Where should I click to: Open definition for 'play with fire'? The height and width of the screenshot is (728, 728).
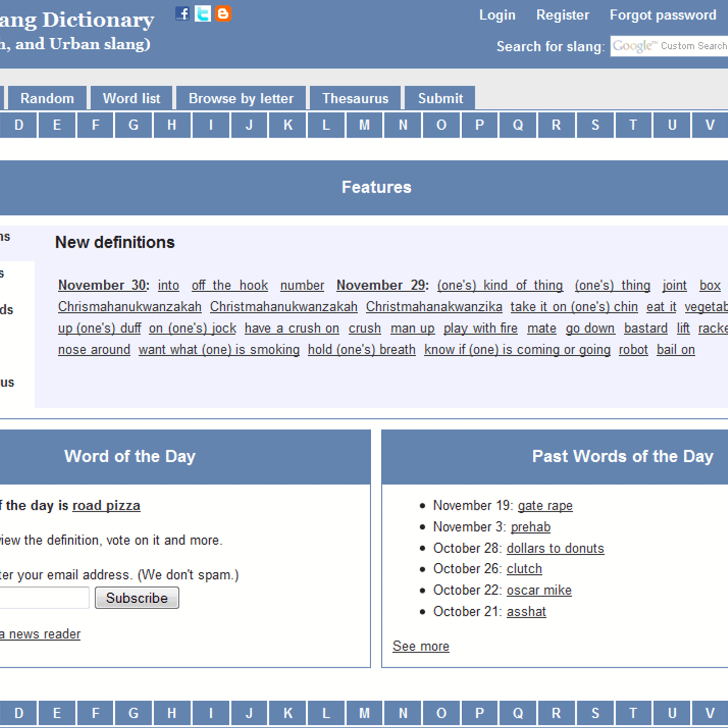tap(480, 328)
